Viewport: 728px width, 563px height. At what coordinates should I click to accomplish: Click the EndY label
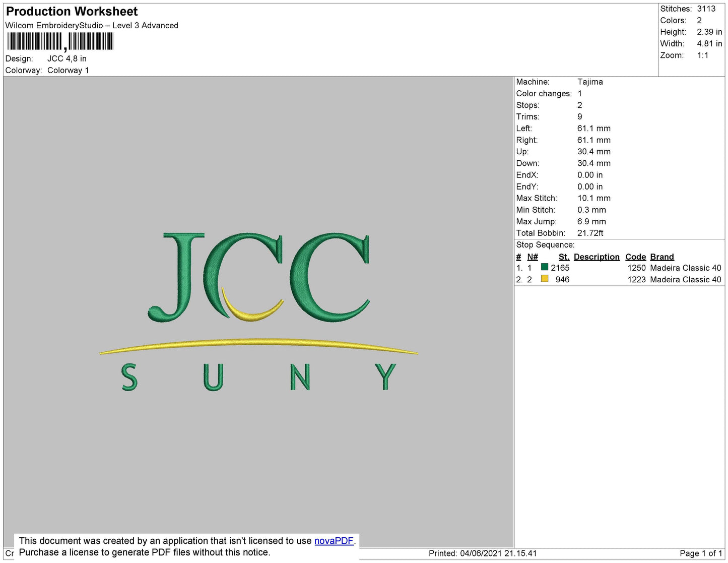click(527, 186)
